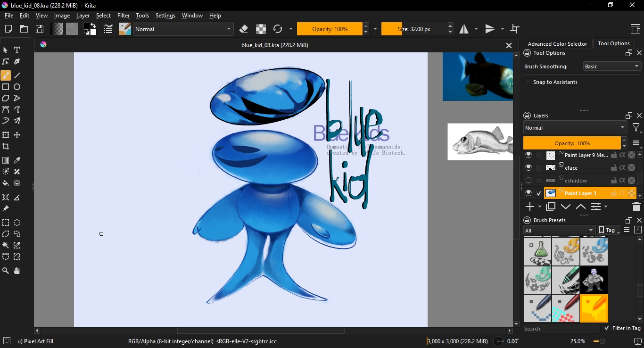The width and height of the screenshot is (644, 348).
Task: Reload original brush preset
Action: (278, 29)
